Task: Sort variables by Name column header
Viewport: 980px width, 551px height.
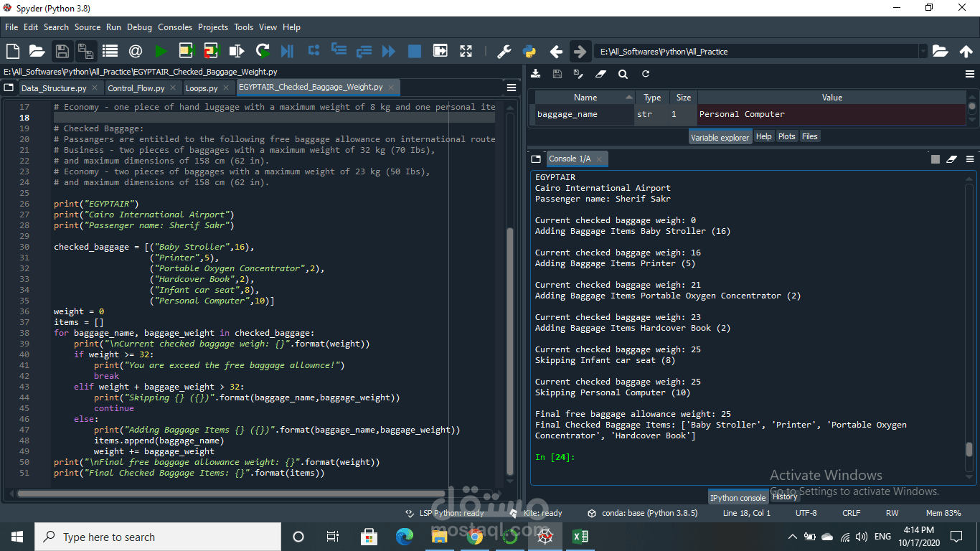Action: pyautogui.click(x=585, y=98)
